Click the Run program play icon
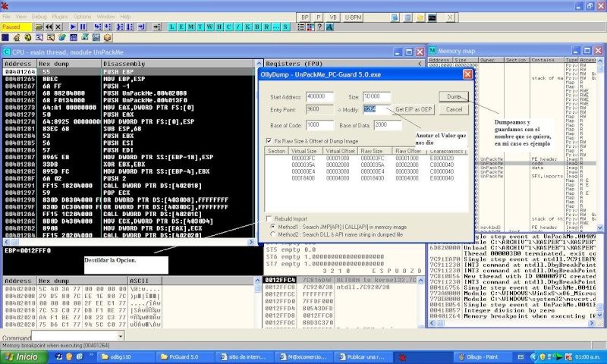 click(73, 27)
